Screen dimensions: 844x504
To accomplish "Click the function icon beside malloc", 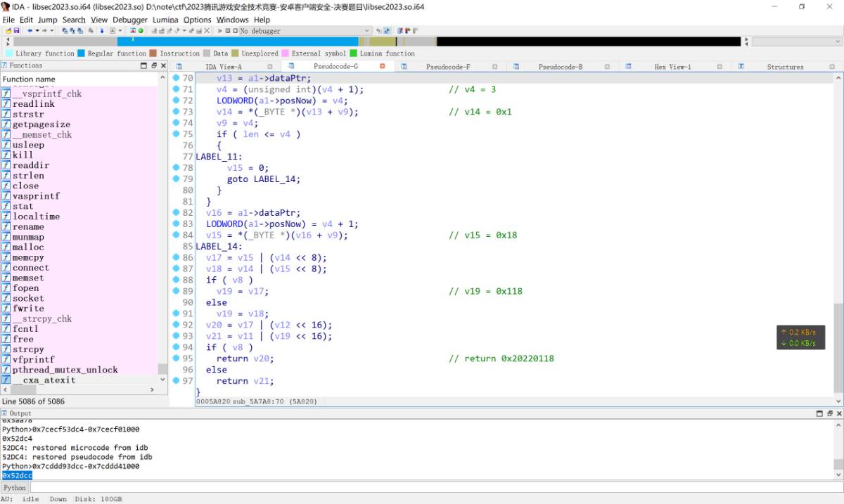I will click(x=6, y=247).
